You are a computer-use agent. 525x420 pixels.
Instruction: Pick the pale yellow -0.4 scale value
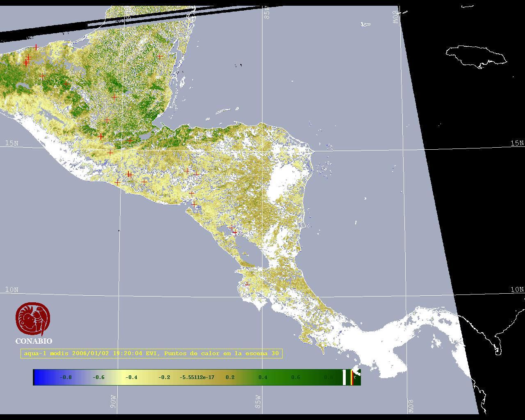click(131, 377)
